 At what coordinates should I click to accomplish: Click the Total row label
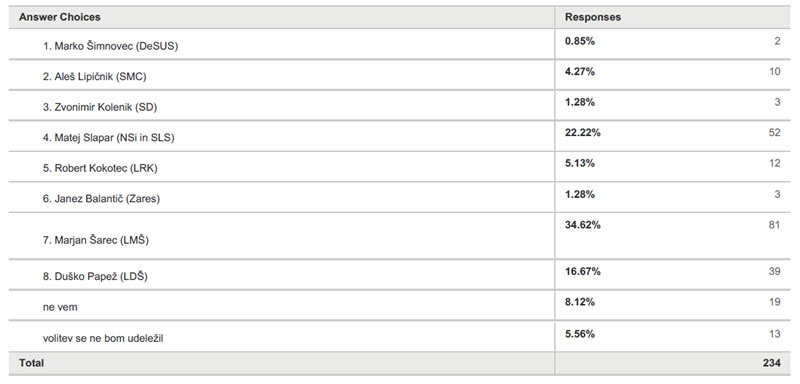(31, 363)
